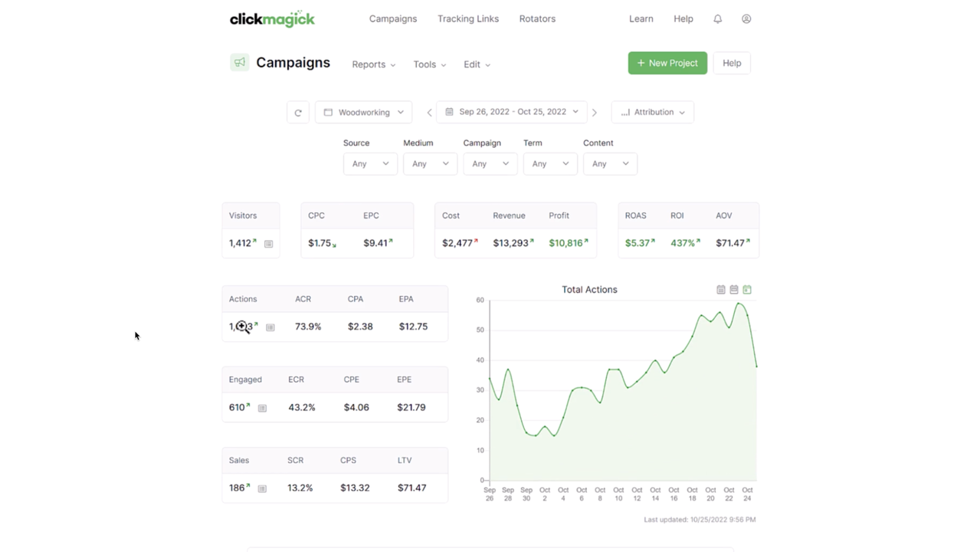Click the CPE value $4.06
Screen dimensions: 980x552
coord(356,408)
